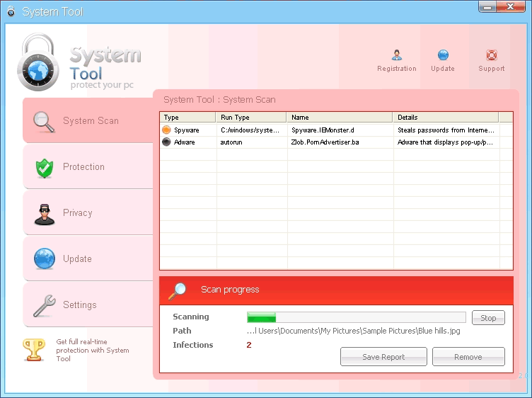Image resolution: width=532 pixels, height=398 pixels.
Task: Click the Privacy spy icon
Action: [45, 213]
